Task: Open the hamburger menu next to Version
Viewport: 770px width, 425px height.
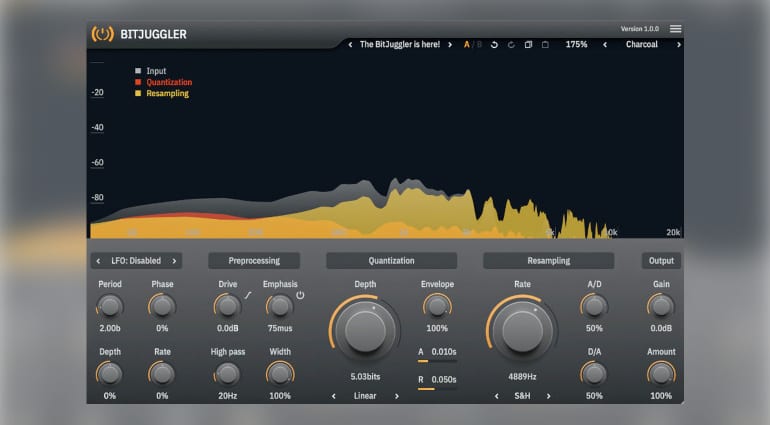Action: pyautogui.click(x=675, y=29)
